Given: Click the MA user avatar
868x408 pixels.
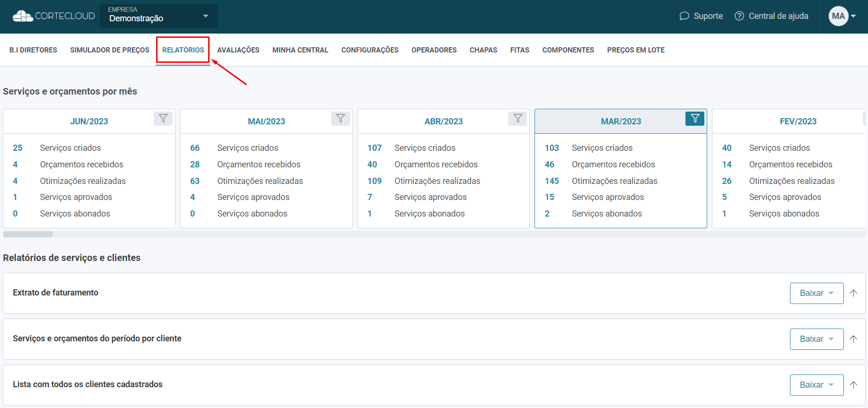Looking at the screenshot, I should click(x=838, y=16).
